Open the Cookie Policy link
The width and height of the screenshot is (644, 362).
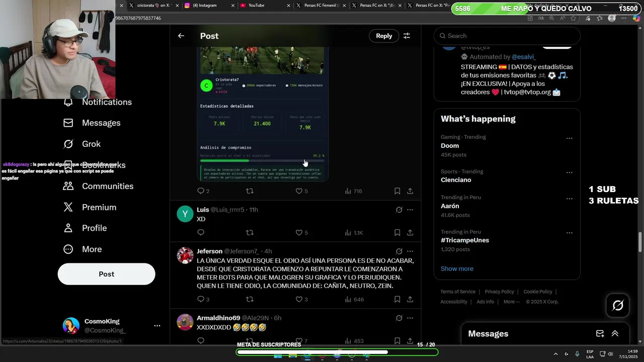coord(538,292)
